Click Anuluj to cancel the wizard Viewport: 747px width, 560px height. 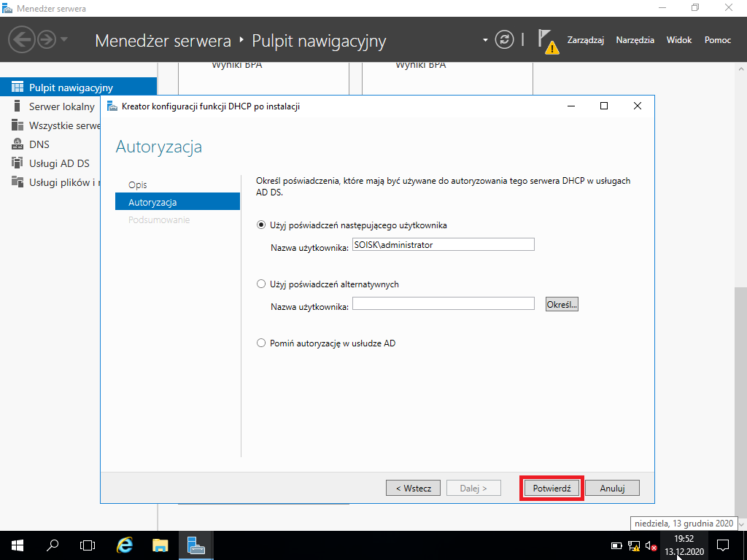point(612,488)
